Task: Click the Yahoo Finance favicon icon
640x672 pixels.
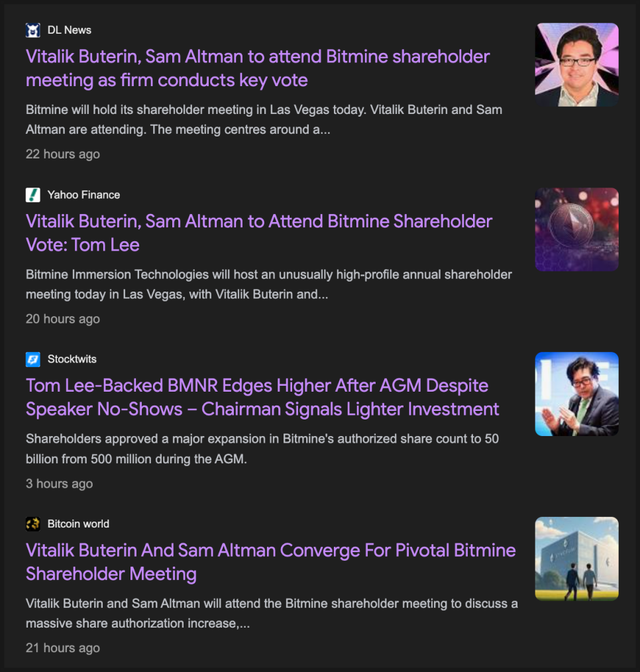Action: [x=33, y=195]
